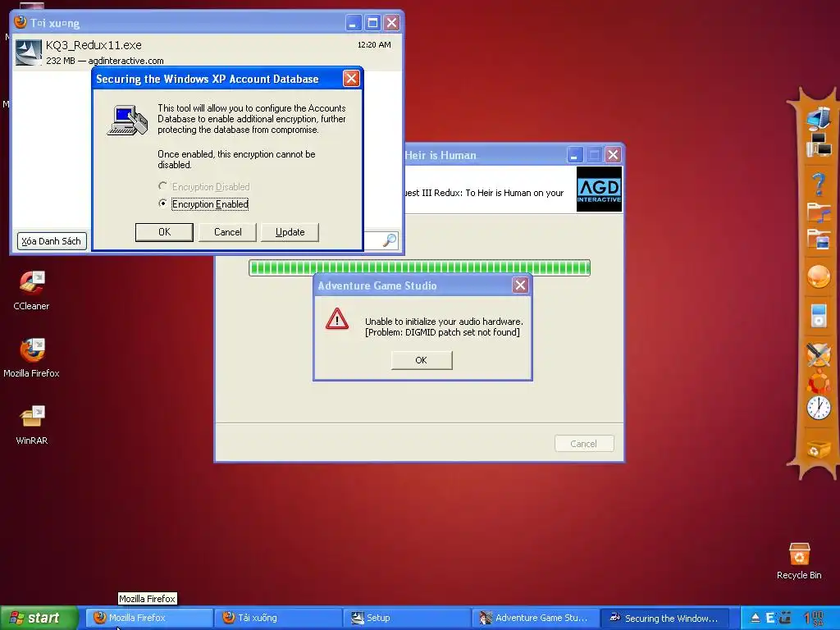Switch to Mozilla Firefox taskbar button
The image size is (840, 630).
coord(149,618)
